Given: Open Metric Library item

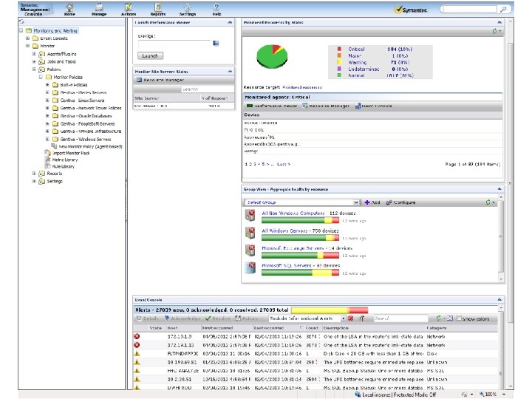Looking at the screenshot, I should point(65,160).
